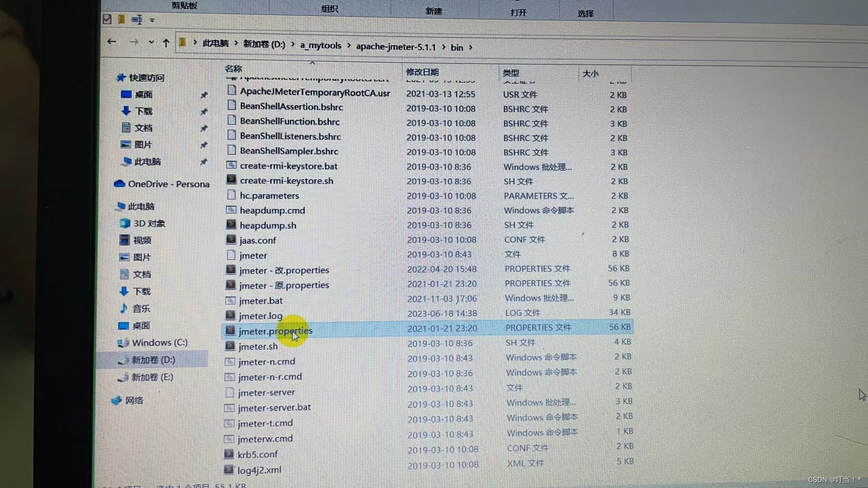Click the icon of heapdump.cmd

231,210
